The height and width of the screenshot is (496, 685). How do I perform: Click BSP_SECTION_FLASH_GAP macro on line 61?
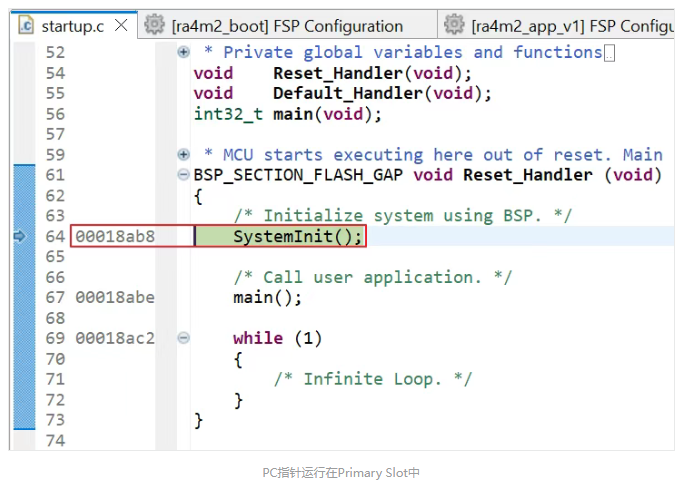pyautogui.click(x=298, y=175)
